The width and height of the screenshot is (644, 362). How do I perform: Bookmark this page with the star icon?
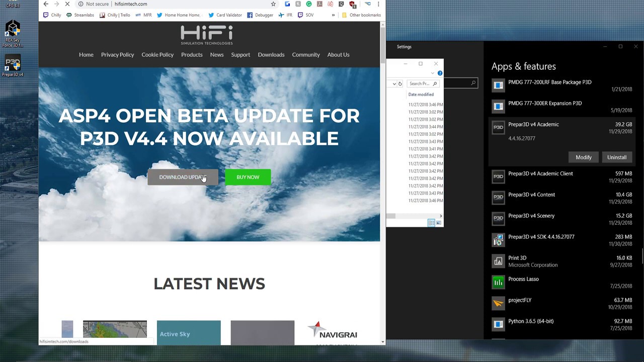coord(273,4)
